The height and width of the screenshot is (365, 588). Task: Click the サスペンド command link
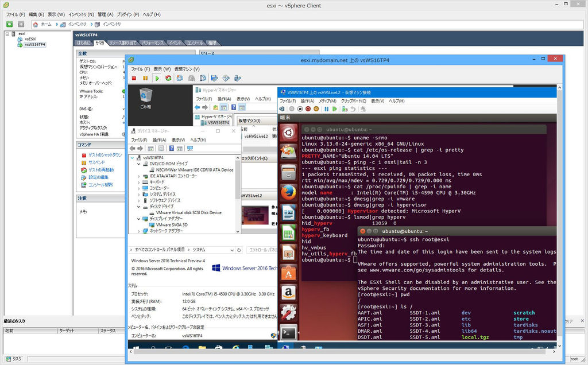pyautogui.click(x=96, y=162)
